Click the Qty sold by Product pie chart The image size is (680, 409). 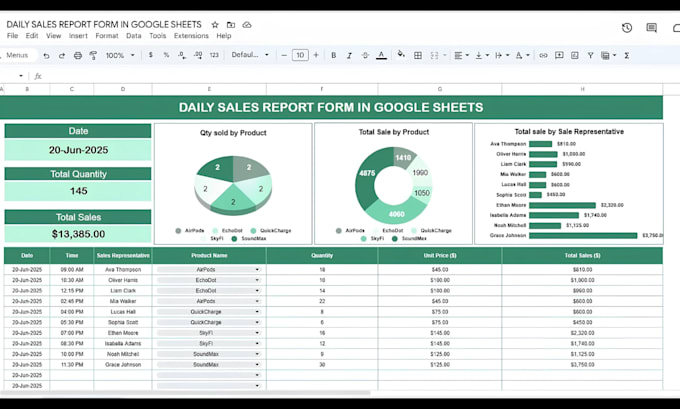(x=233, y=184)
